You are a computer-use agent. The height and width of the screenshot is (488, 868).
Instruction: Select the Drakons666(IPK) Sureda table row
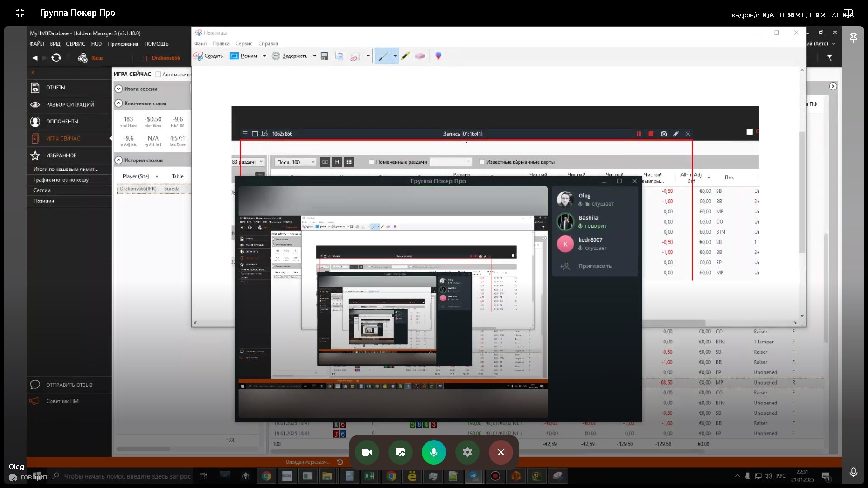click(154, 189)
